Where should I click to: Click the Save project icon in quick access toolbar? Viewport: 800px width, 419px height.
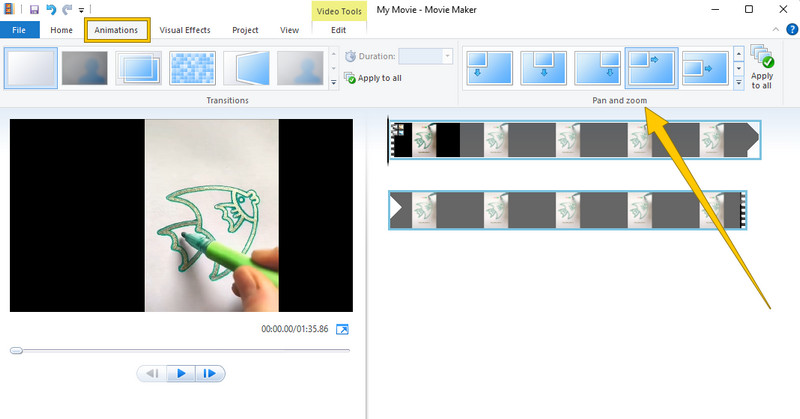point(33,9)
